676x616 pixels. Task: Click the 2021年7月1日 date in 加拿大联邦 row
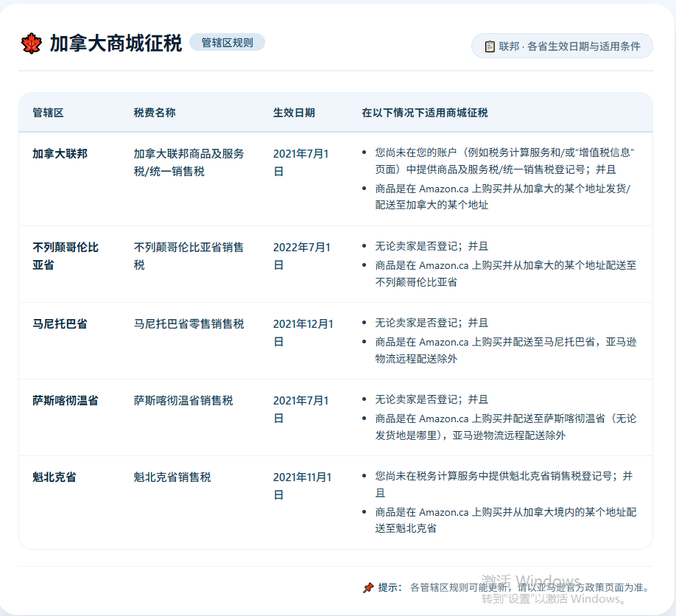pos(301,162)
